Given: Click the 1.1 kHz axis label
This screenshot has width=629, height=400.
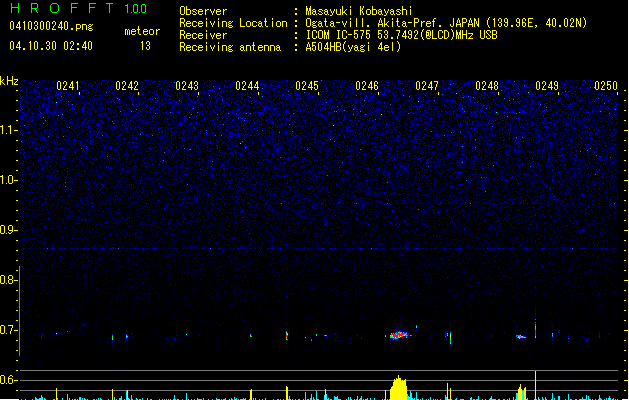Looking at the screenshot, I should tap(8, 130).
